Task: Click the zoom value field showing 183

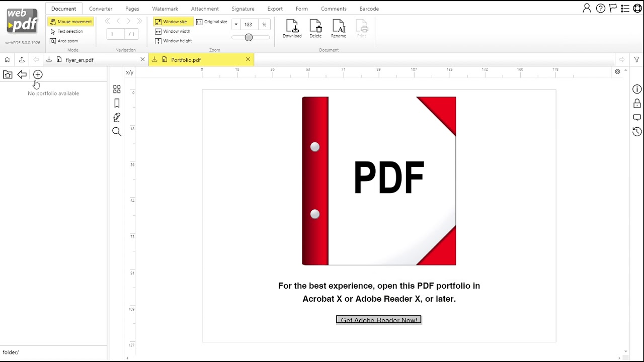Action: [x=249, y=24]
